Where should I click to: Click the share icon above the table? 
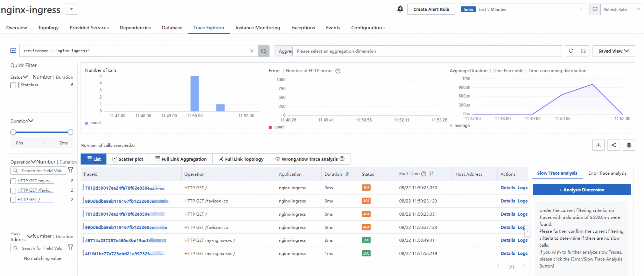tap(613, 145)
